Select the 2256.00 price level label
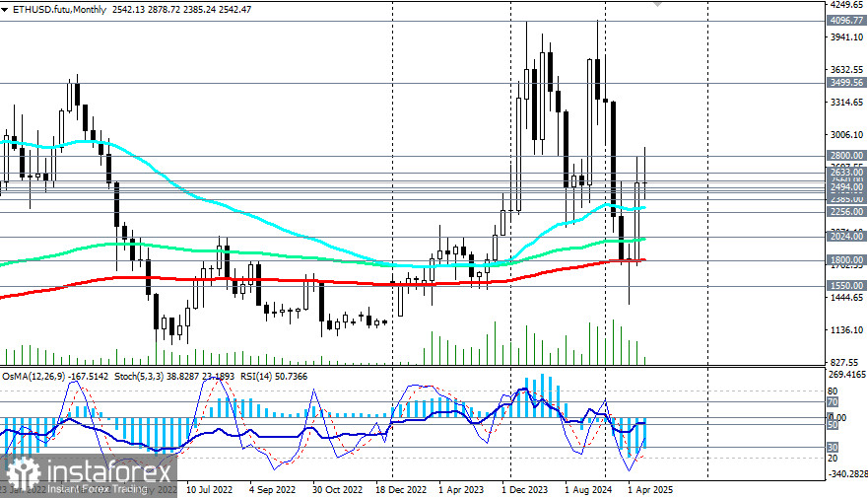The image size is (868, 498). [846, 211]
